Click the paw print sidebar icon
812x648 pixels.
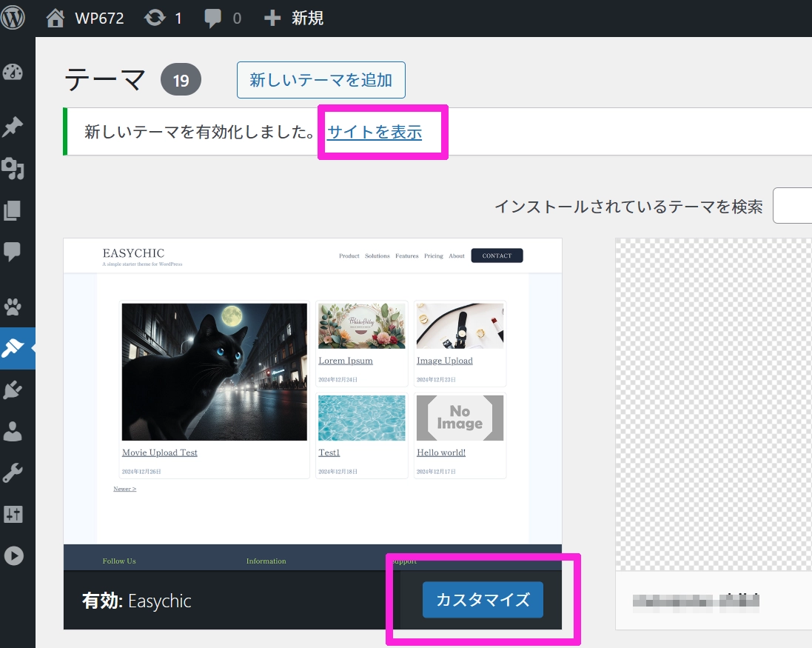click(13, 306)
